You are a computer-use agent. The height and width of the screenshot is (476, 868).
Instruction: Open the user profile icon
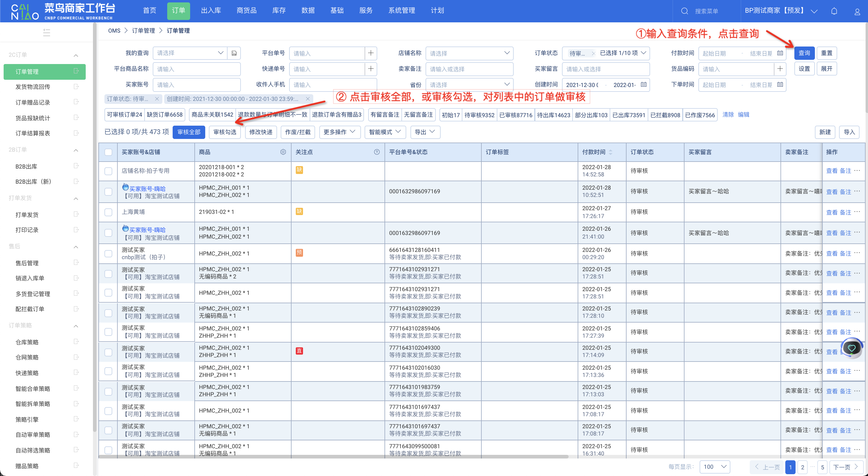(857, 12)
